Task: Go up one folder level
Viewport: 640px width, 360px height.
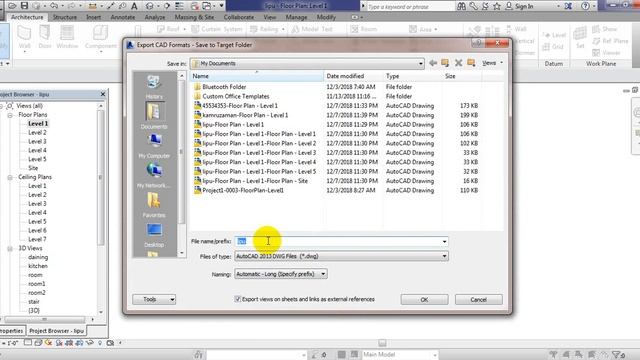Action: coord(445,63)
